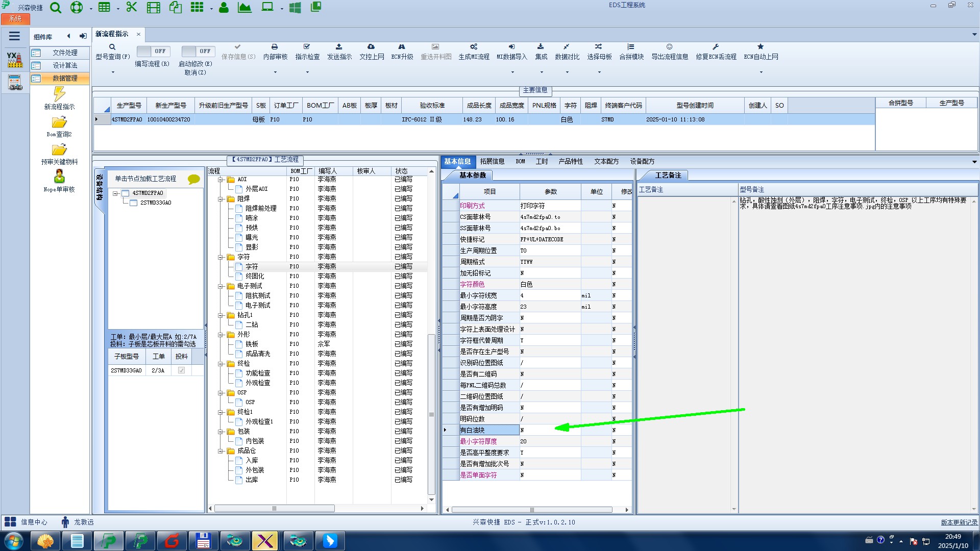The height and width of the screenshot is (551, 980).
Task: Open the Nope单审核 person icon
Action: pos(59,177)
